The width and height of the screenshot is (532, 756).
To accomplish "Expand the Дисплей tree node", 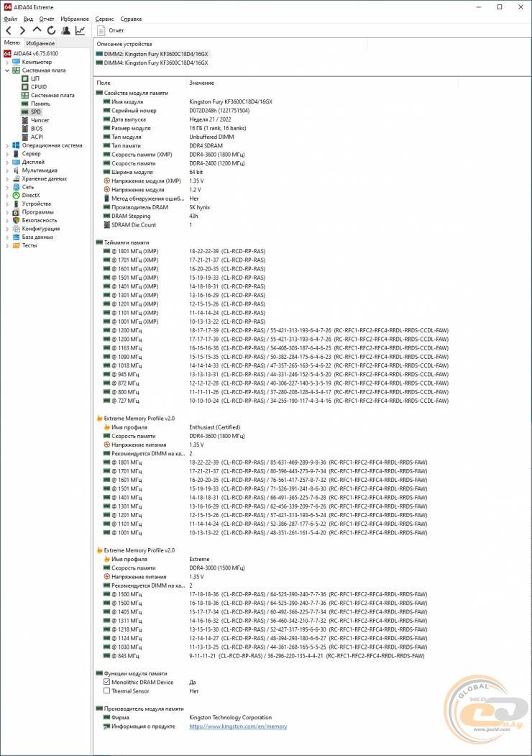I will pos(6,162).
